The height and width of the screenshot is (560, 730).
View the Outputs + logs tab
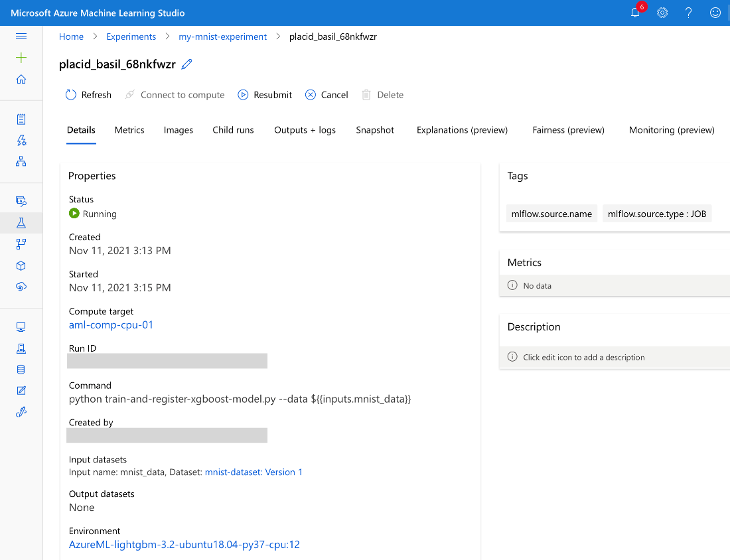[305, 130]
